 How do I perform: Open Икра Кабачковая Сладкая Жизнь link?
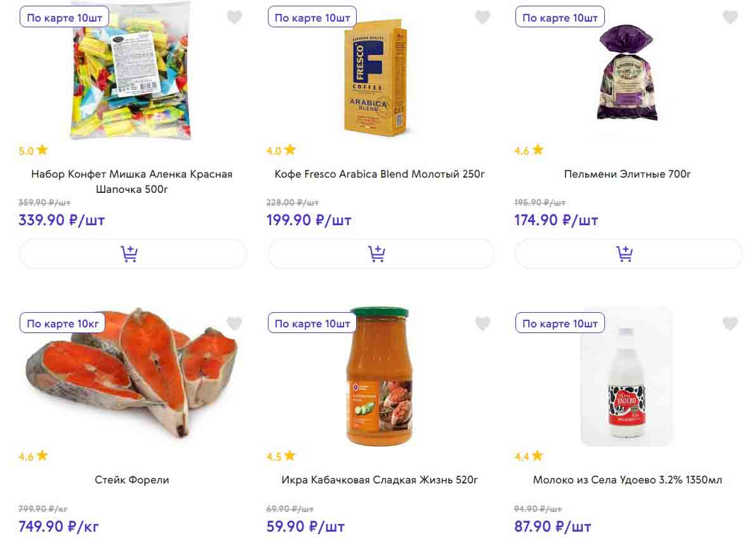(380, 480)
